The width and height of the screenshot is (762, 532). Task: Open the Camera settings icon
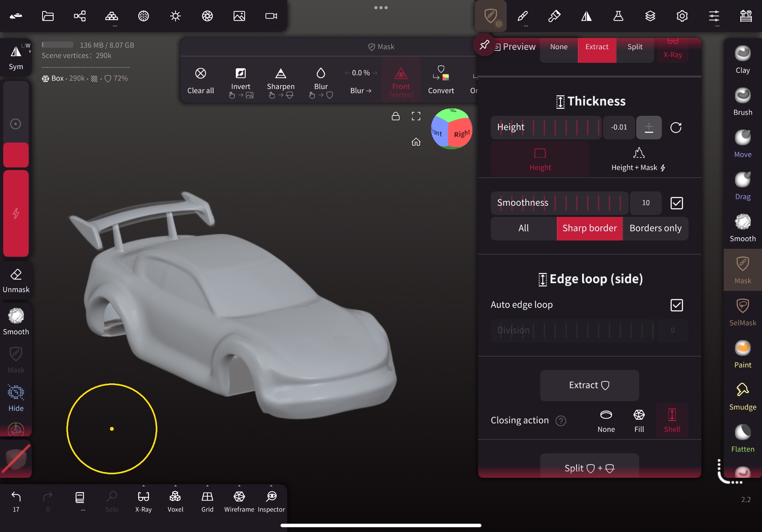point(271,16)
